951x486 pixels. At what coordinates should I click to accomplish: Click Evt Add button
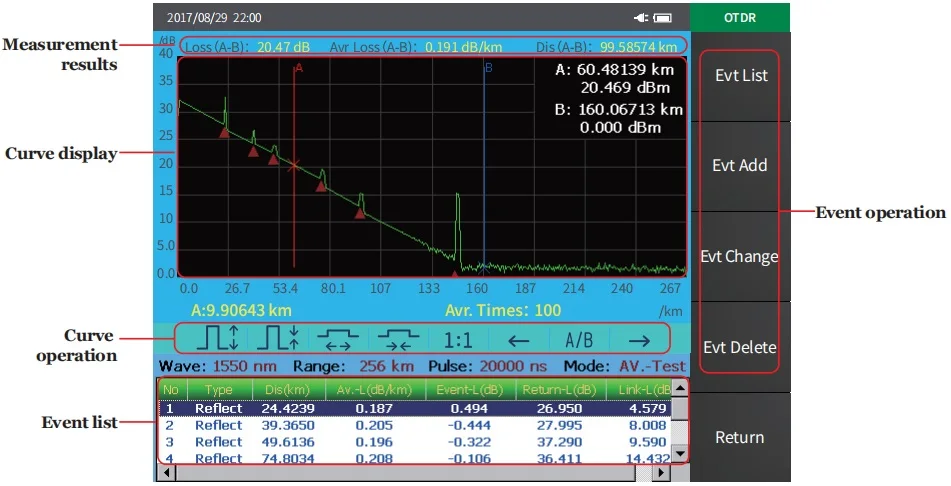point(741,166)
